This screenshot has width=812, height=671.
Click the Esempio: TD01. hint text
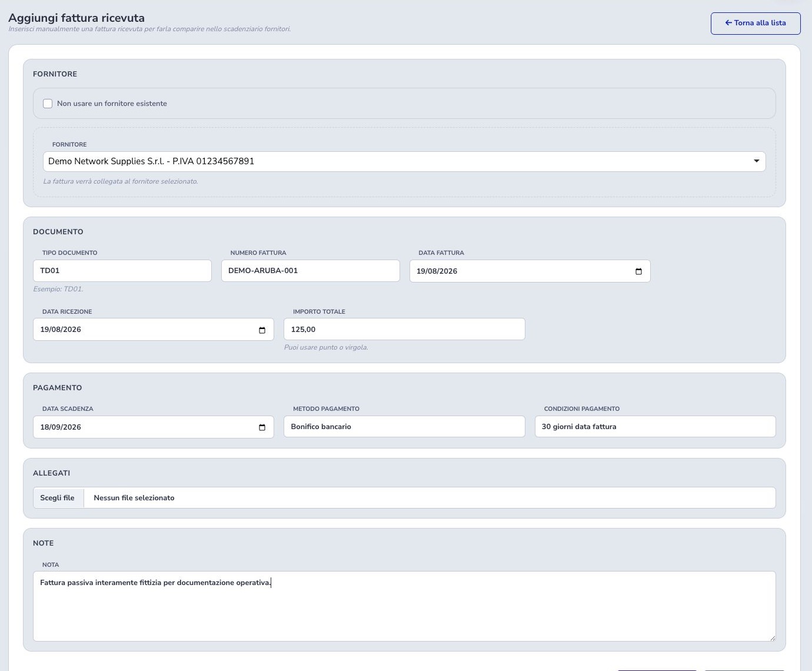tap(58, 289)
